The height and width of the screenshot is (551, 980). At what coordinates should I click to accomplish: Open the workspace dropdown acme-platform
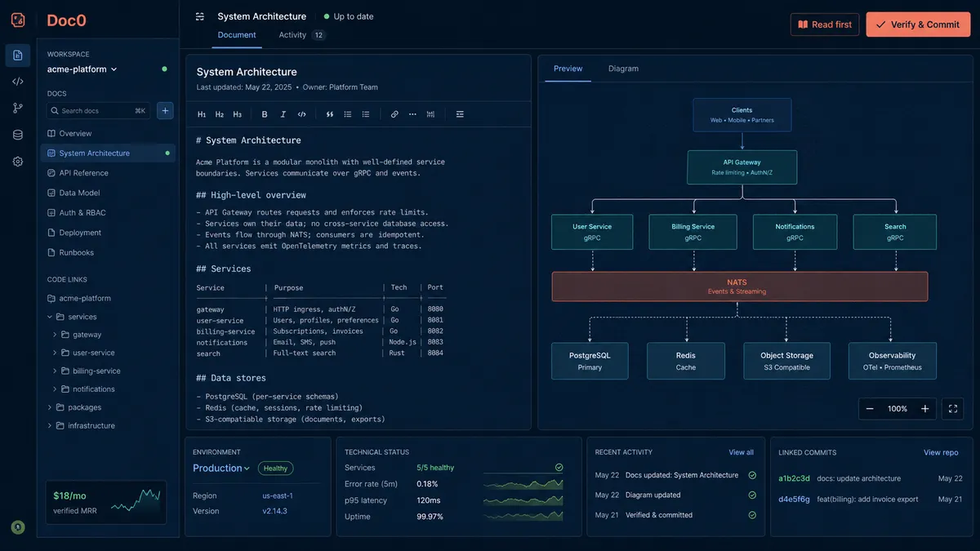[82, 69]
